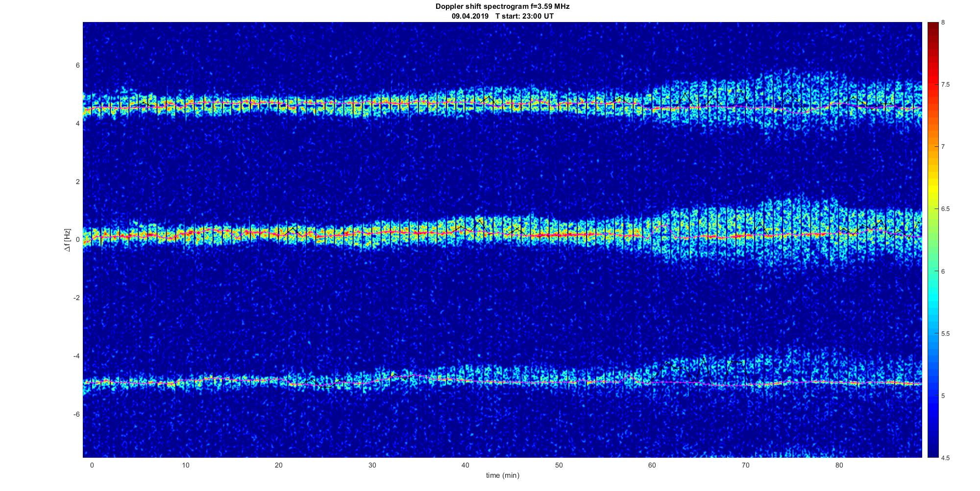Screen dimensions: 980x491
Task: Click the colorbar tick label '7'
Action: coord(943,147)
